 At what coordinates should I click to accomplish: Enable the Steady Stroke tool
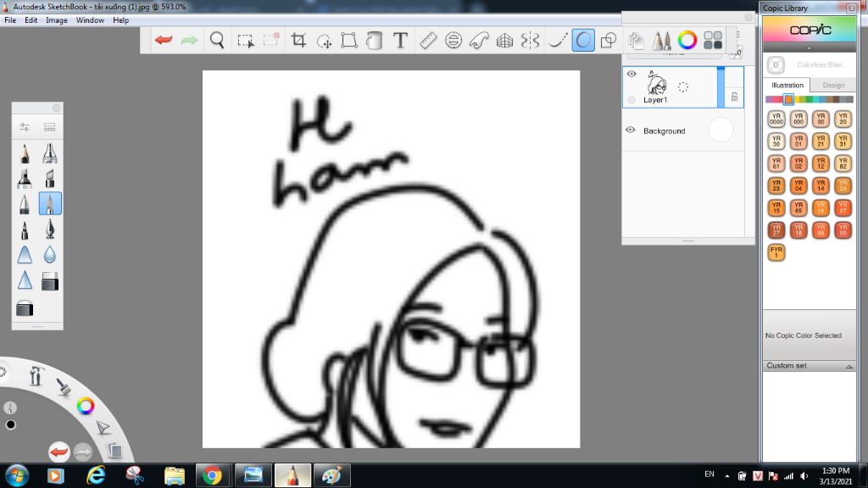(x=558, y=41)
